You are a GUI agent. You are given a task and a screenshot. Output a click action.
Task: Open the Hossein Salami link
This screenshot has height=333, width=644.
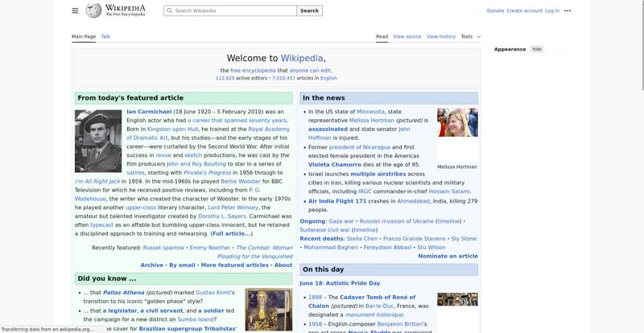point(449,191)
